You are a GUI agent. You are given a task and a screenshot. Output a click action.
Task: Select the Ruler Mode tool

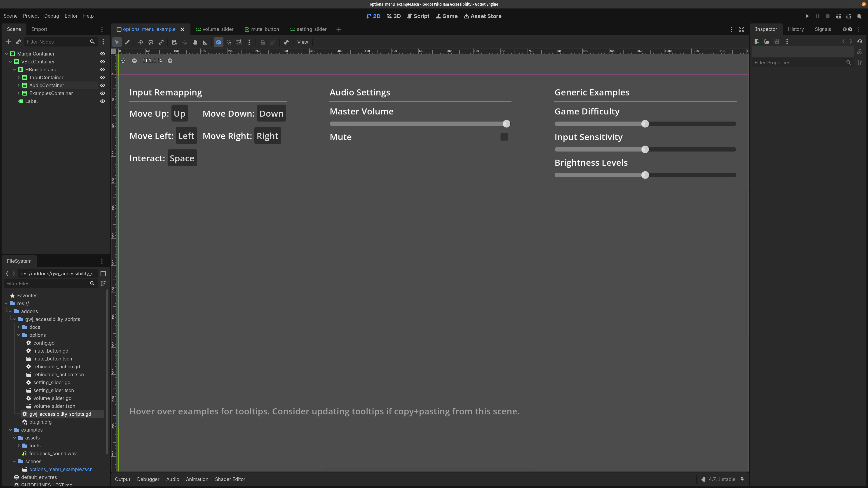205,42
